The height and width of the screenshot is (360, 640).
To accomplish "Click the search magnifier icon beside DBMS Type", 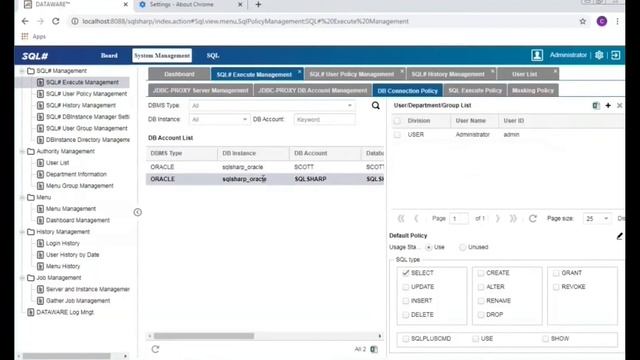I will pos(376,106).
